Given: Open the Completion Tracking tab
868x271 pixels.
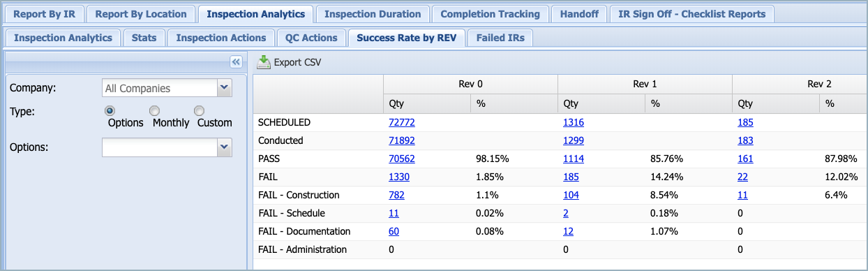Looking at the screenshot, I should point(491,14).
